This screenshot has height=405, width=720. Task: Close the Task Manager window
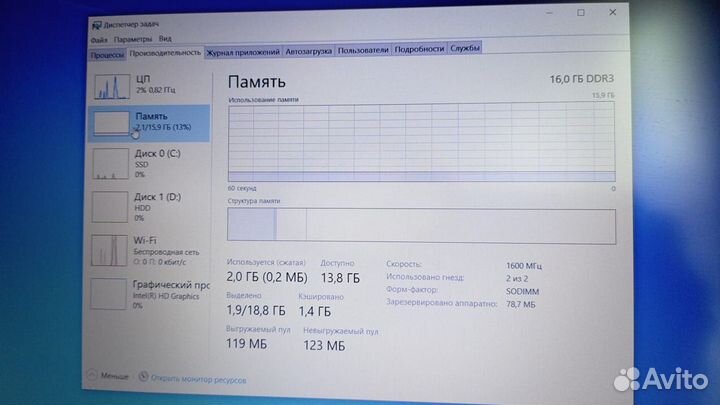[x=613, y=12]
